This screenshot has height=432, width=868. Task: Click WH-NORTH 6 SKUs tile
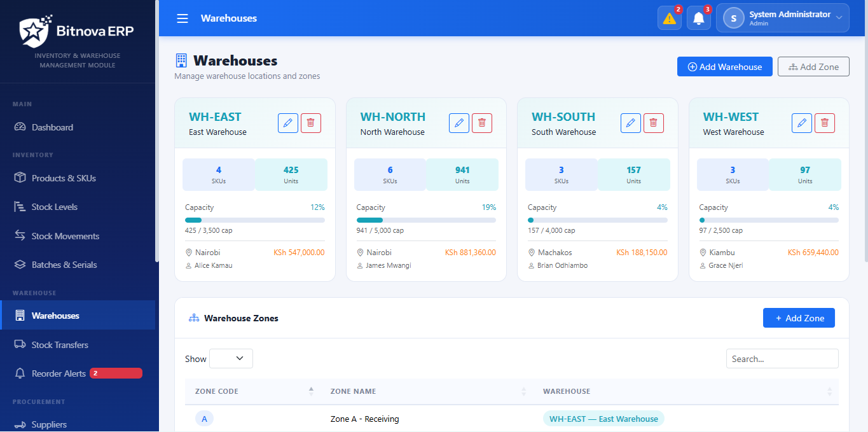(390, 175)
